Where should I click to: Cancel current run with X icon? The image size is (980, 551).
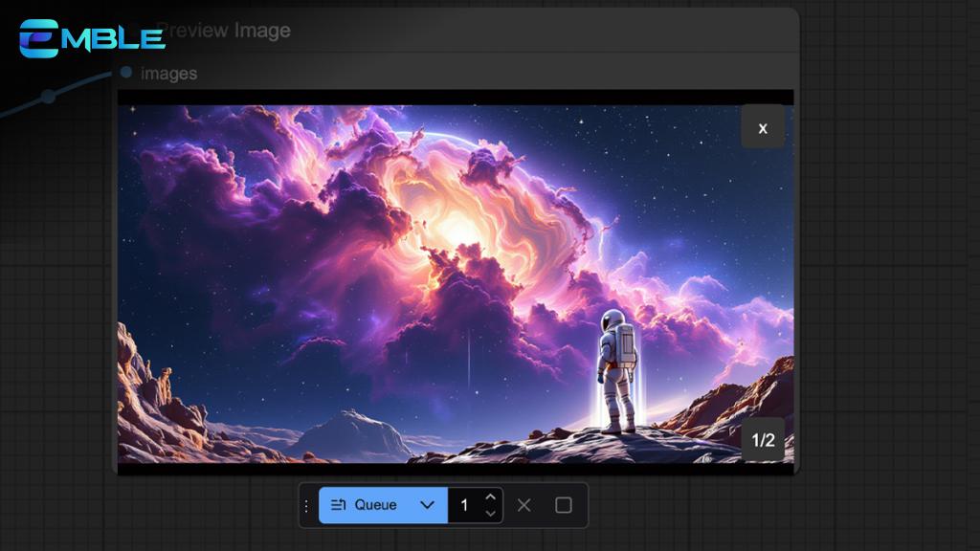point(524,505)
